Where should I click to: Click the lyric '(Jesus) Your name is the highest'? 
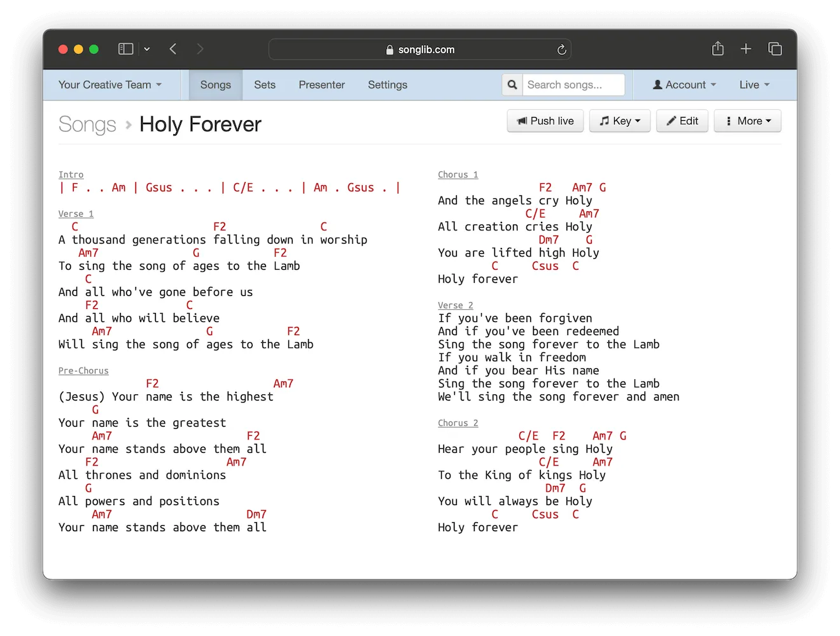coord(165,397)
